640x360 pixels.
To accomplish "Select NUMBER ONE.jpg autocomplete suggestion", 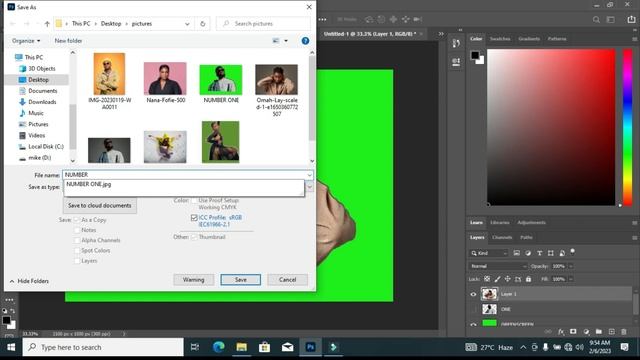I will click(x=89, y=184).
